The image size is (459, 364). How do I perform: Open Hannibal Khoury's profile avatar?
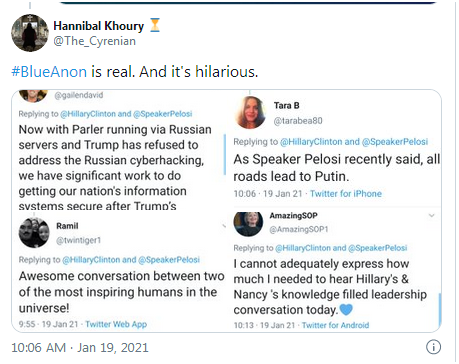click(30, 33)
